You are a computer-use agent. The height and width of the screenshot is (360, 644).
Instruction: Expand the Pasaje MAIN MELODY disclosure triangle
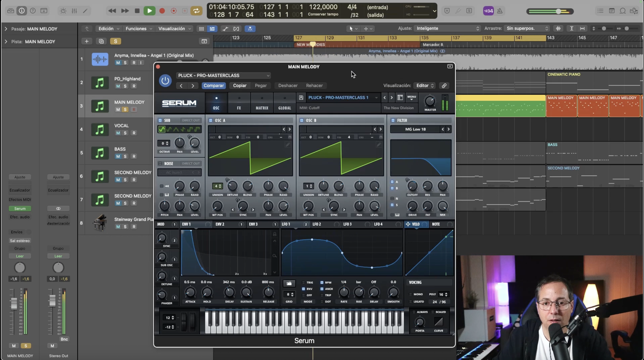[x=6, y=29]
